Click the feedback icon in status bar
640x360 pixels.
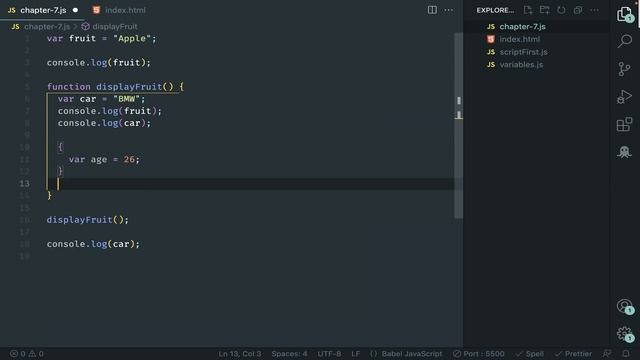pos(607,353)
